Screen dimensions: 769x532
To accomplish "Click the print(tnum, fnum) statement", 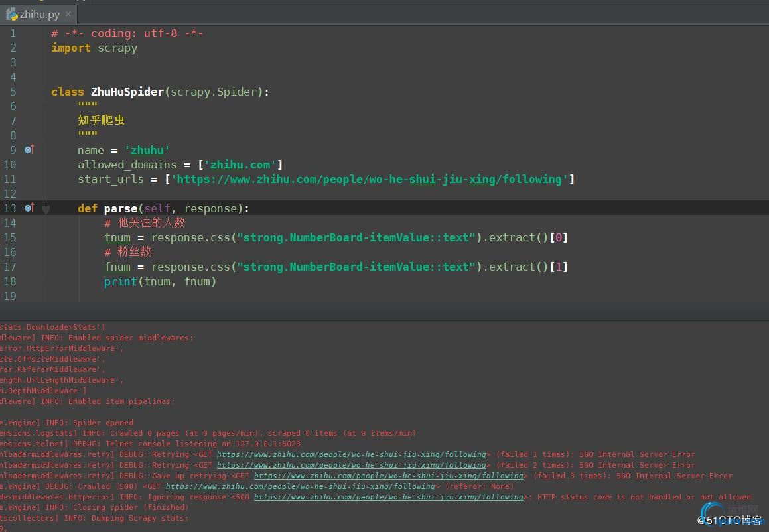I will point(160,281).
